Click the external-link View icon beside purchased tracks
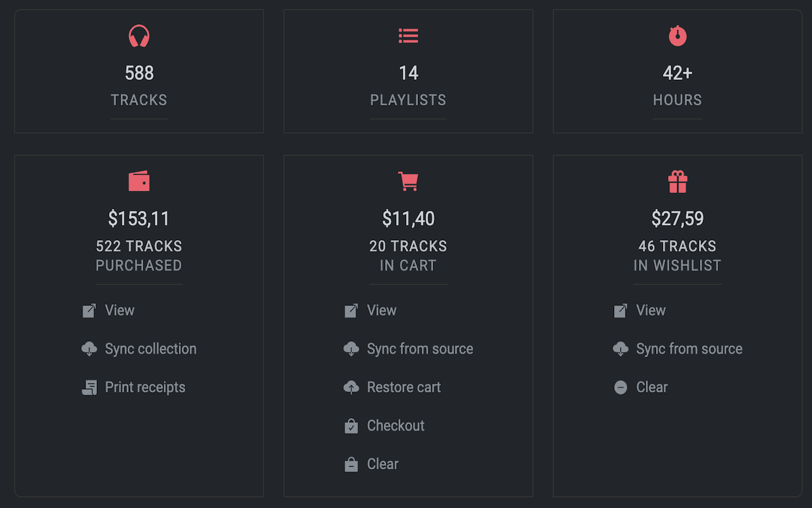The image size is (812, 508). (89, 310)
